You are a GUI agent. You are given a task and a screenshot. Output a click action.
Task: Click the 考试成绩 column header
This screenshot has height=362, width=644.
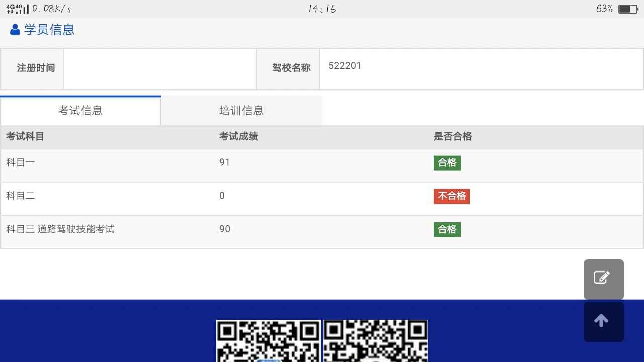point(238,136)
